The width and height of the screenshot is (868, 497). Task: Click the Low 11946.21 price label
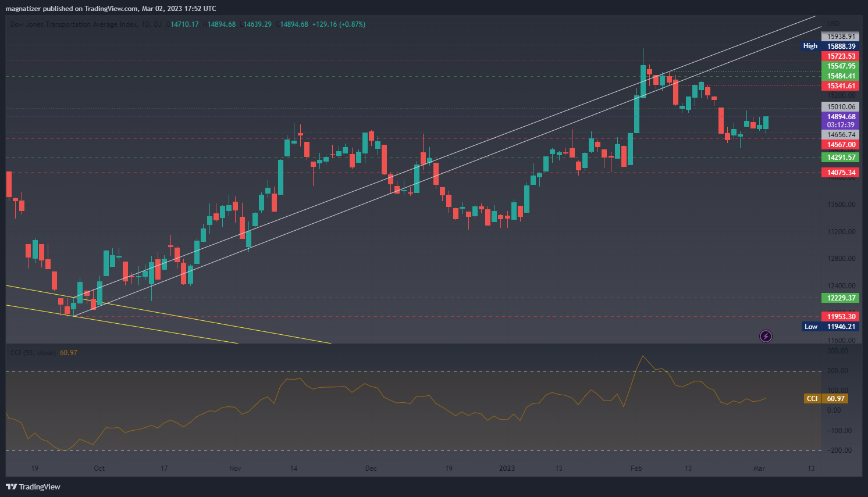tap(830, 327)
